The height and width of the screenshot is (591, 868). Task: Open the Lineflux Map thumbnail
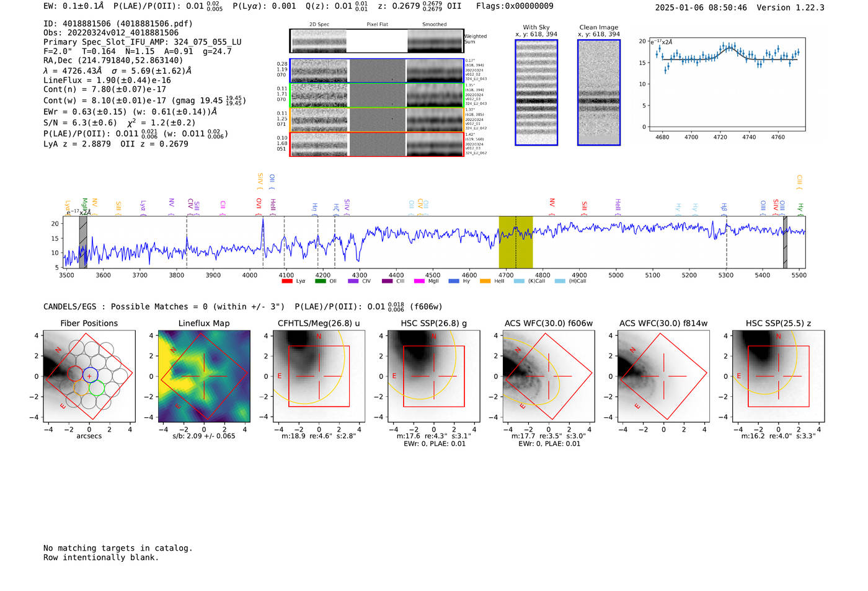coord(204,376)
